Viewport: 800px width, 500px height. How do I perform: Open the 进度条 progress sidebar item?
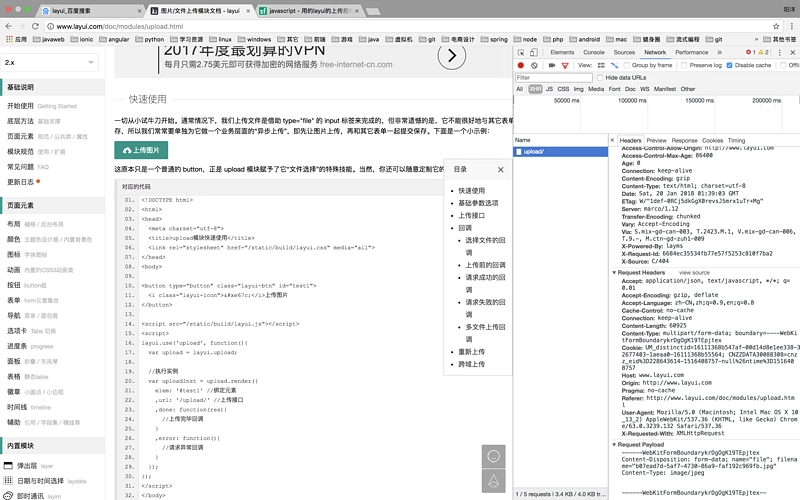30,346
